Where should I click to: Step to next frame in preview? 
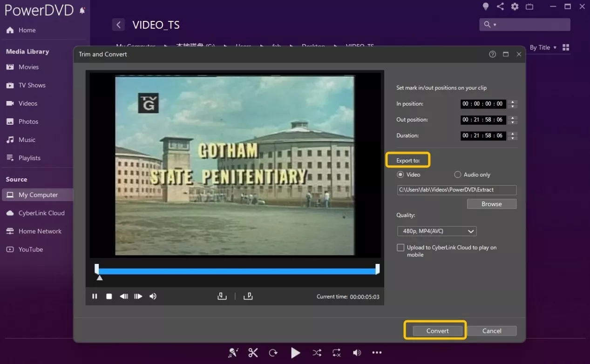click(x=138, y=297)
